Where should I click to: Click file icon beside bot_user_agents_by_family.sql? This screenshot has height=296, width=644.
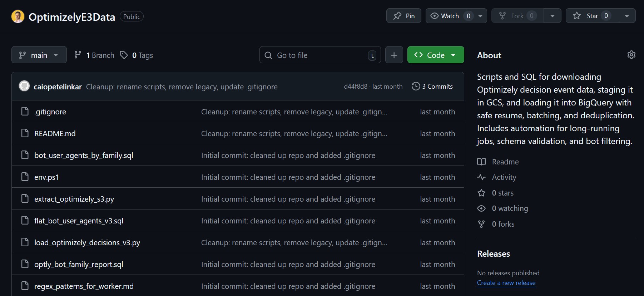coord(25,155)
